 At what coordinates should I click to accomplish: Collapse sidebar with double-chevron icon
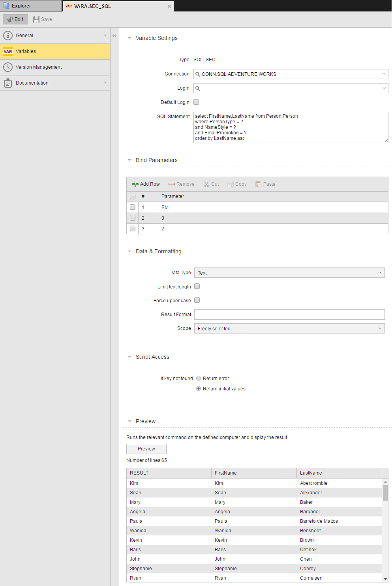click(x=114, y=36)
